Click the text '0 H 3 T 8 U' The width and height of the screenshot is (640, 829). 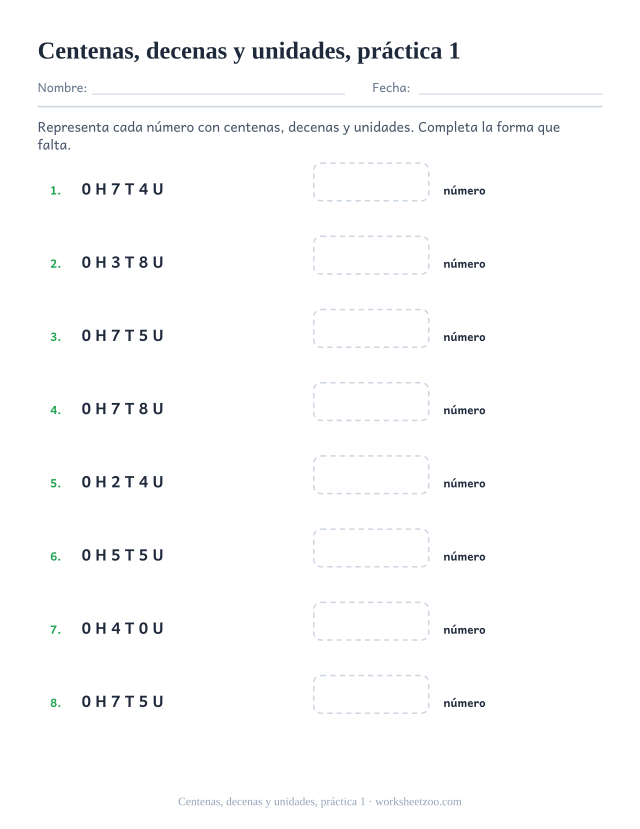[x=122, y=262]
